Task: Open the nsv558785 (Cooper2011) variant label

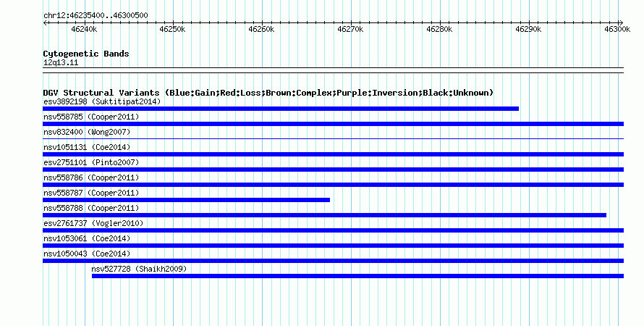Action: point(91,117)
